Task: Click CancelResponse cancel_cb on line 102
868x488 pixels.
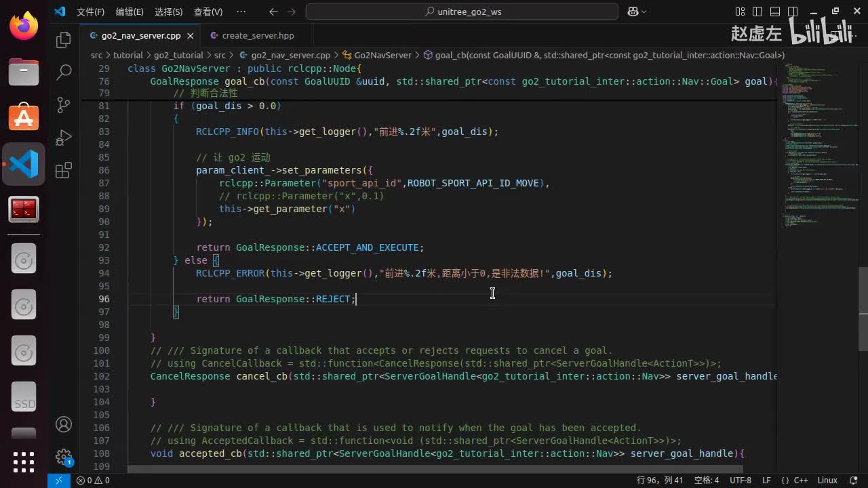Action: [219, 376]
